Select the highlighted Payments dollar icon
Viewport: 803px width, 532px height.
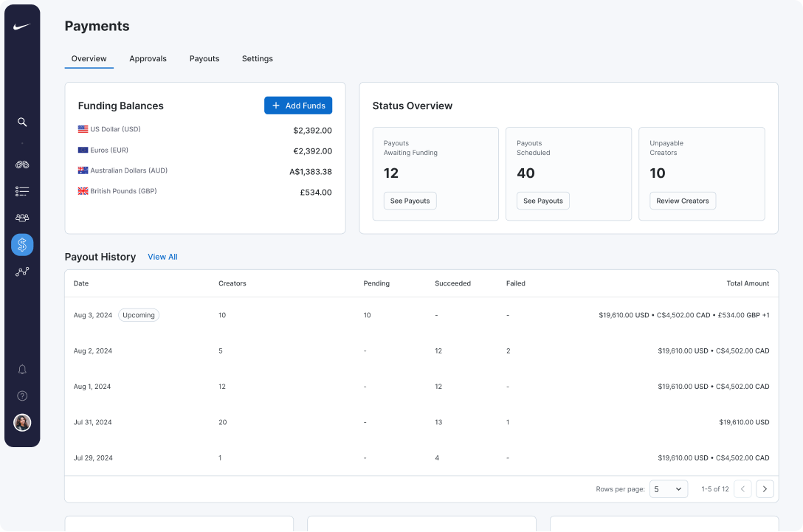tap(22, 244)
